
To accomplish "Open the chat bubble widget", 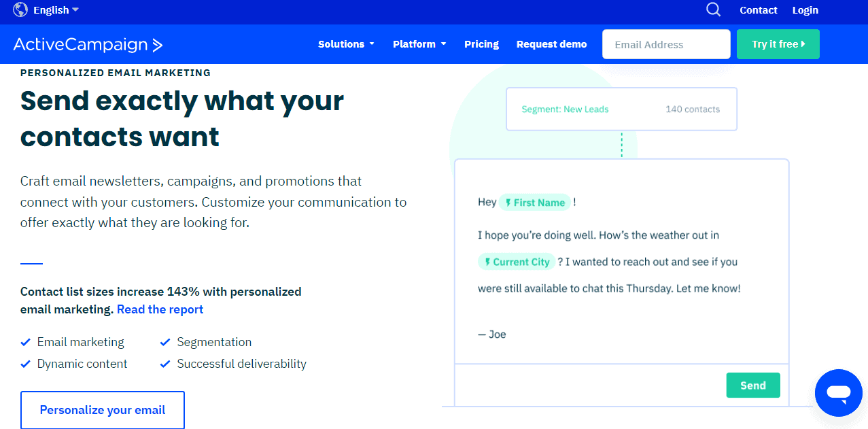I will click(x=839, y=392).
